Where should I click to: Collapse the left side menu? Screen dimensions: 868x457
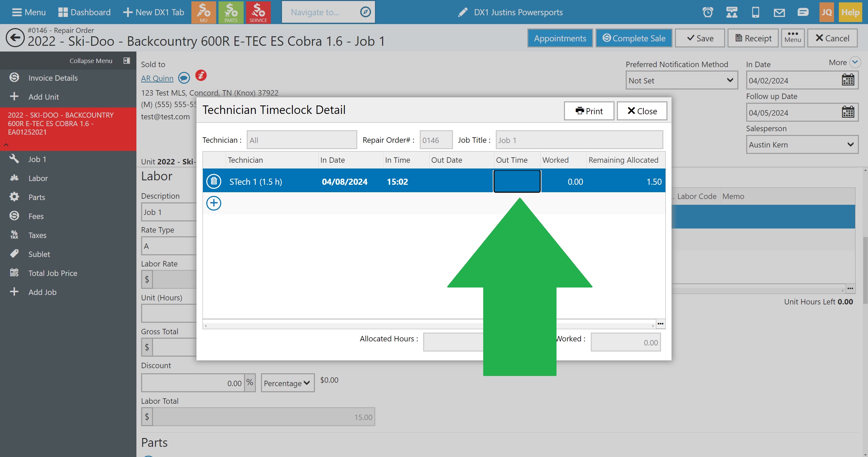tap(126, 61)
